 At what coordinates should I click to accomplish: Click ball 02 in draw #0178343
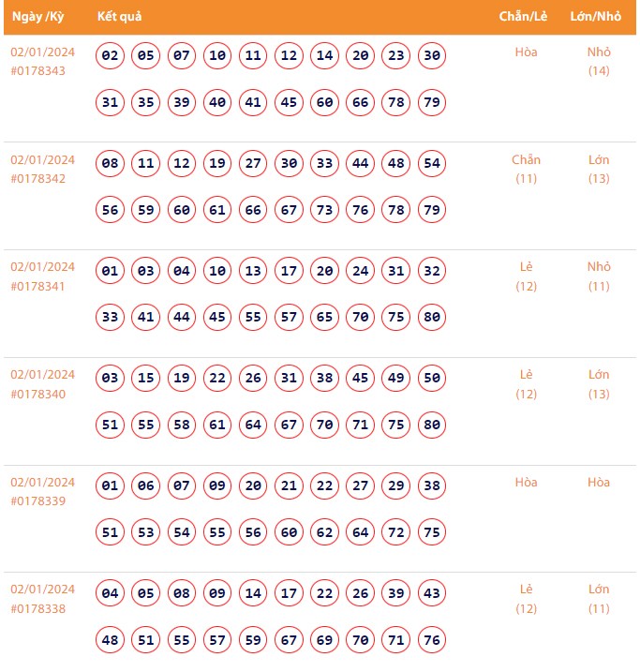pyautogui.click(x=111, y=56)
